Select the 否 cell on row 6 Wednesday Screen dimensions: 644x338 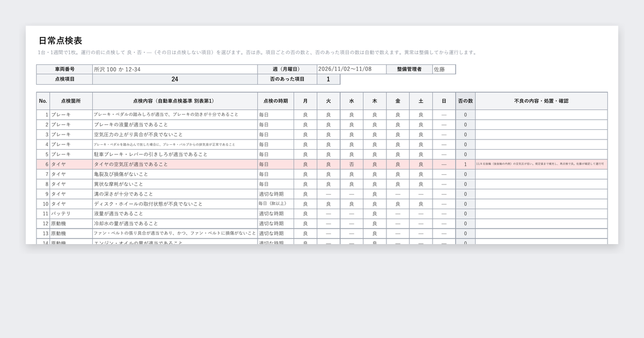tap(352, 165)
